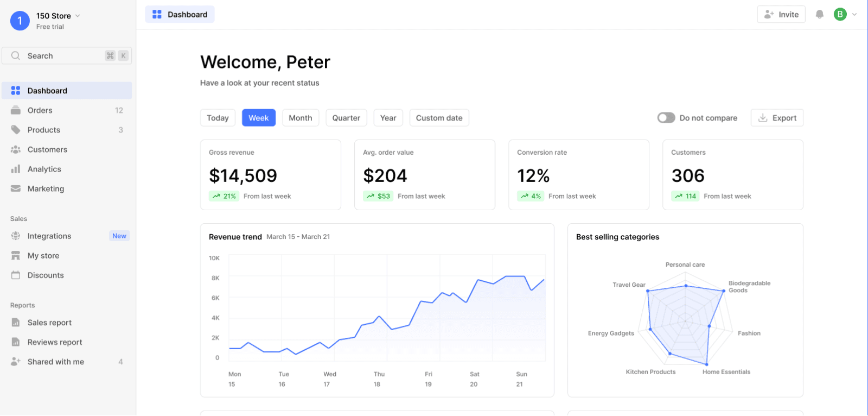Select the Quarter time range tab
This screenshot has width=868, height=416.
coord(346,118)
